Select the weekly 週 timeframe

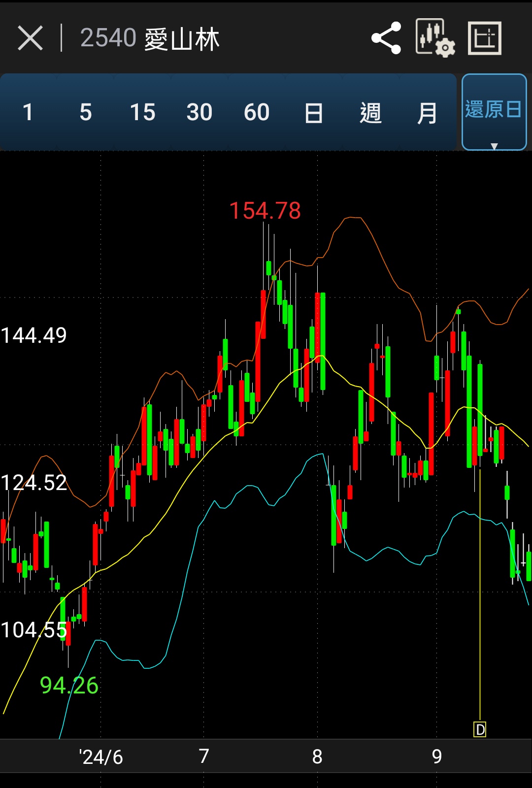click(x=370, y=112)
